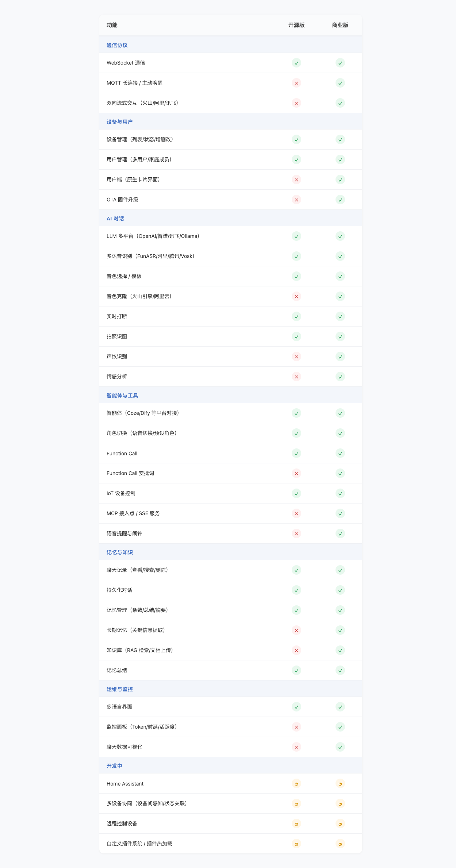Image resolution: width=456 pixels, height=868 pixels.
Task: Click the commercial in-progress icon for 自定义插件系统
Action: coord(340,844)
